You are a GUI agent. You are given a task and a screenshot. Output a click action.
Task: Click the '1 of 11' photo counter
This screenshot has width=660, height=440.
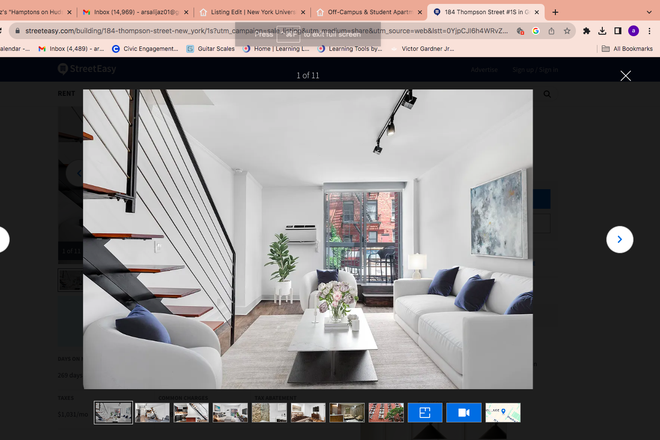coord(308,75)
